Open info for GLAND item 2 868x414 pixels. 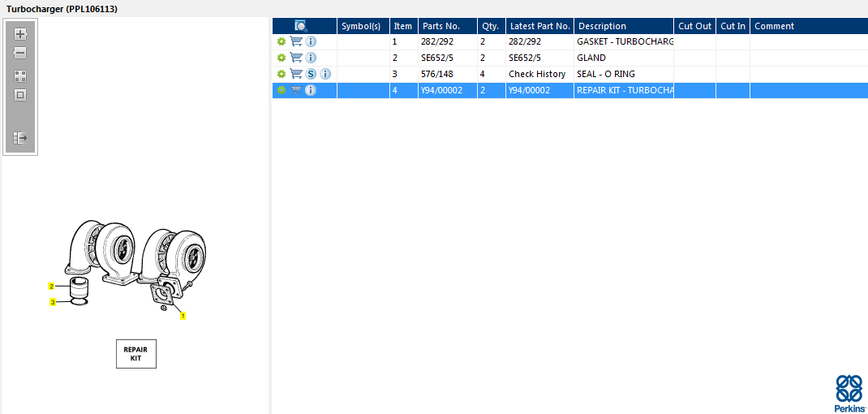(312, 58)
